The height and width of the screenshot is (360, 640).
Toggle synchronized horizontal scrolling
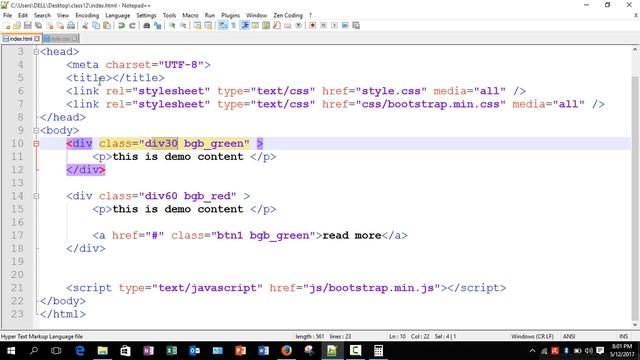[208, 25]
